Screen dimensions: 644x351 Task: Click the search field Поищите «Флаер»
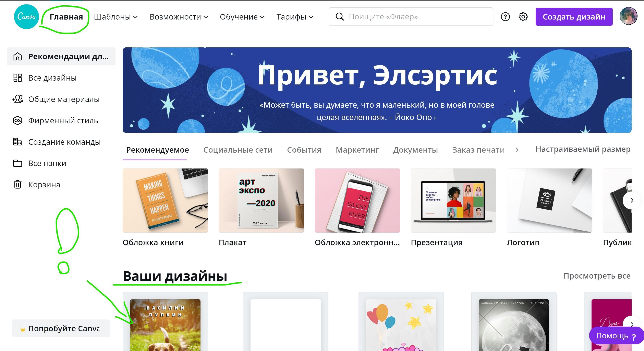point(415,17)
